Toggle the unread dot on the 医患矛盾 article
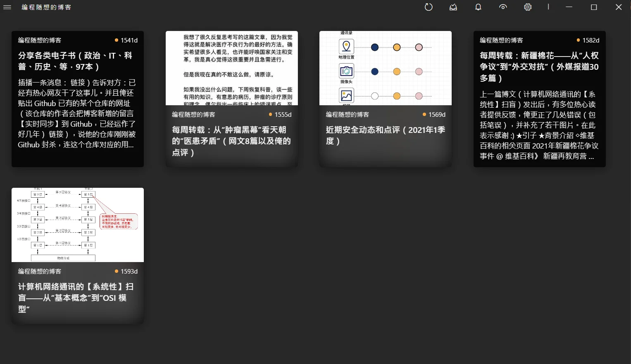Image resolution: width=631 pixels, height=364 pixels. pyautogui.click(x=270, y=114)
